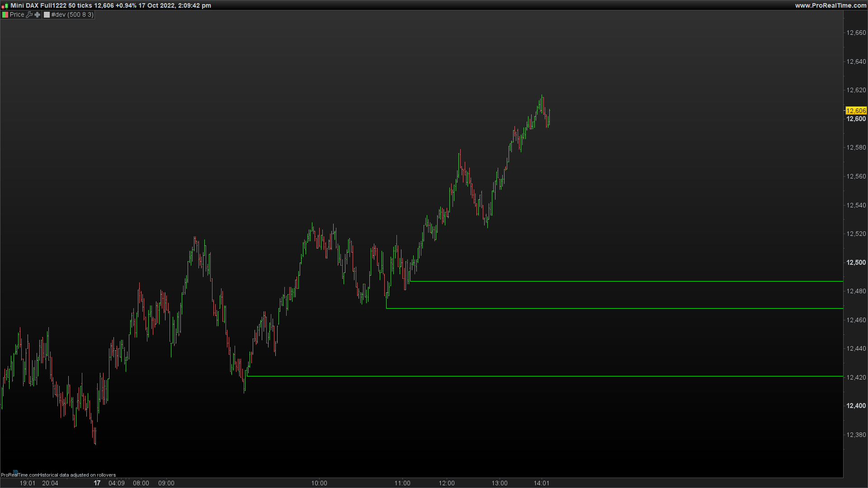Click the bold 17 date marker on the time axis
The image size is (868, 488).
tap(97, 483)
